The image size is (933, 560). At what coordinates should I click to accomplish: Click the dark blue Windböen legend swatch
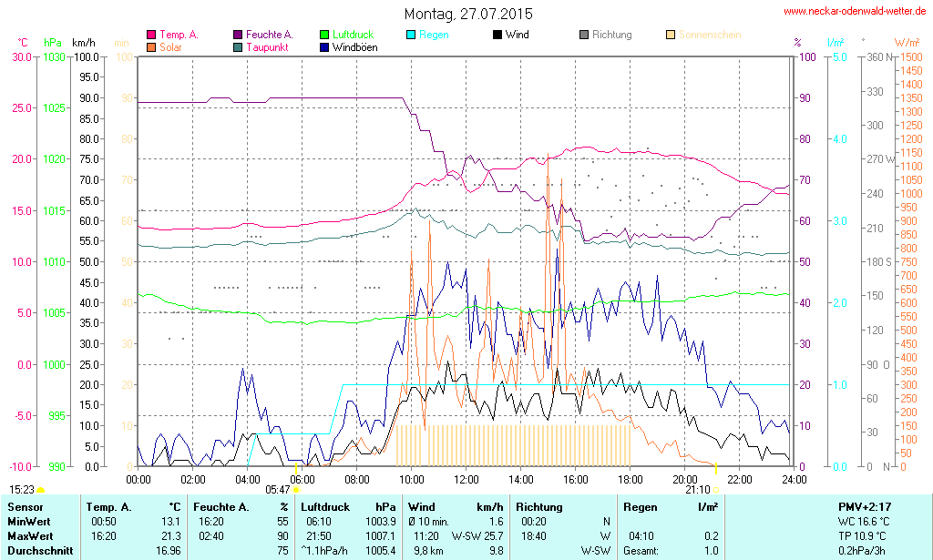pos(325,46)
